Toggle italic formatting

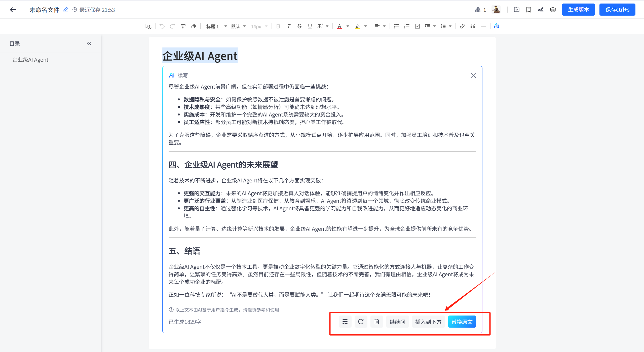click(289, 26)
